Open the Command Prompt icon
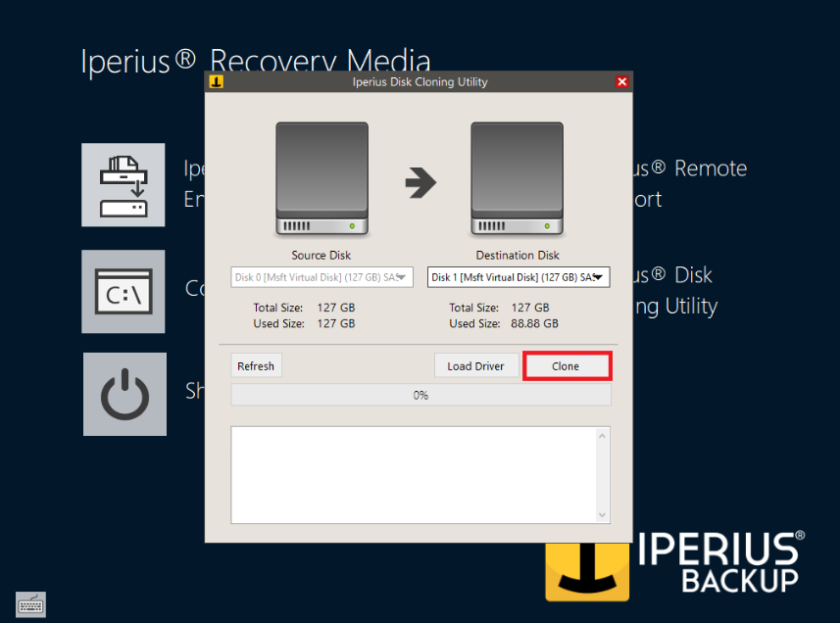840x623 pixels. (123, 291)
